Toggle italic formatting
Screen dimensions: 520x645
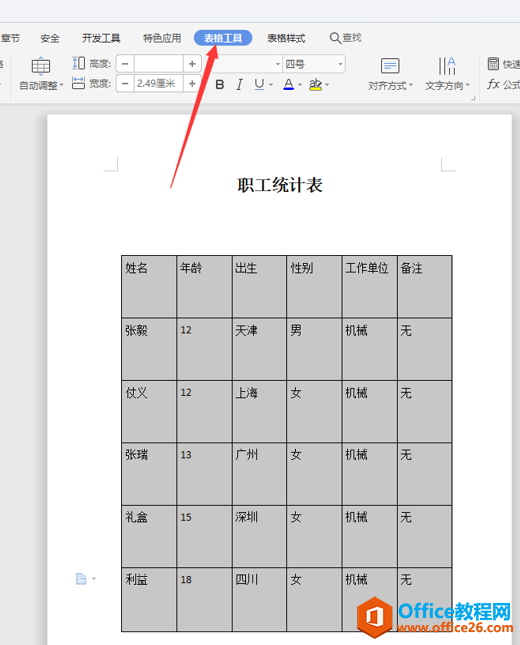(x=239, y=85)
